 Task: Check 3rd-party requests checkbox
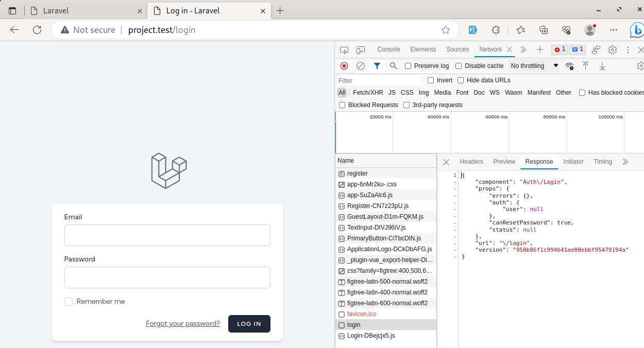pyautogui.click(x=406, y=105)
